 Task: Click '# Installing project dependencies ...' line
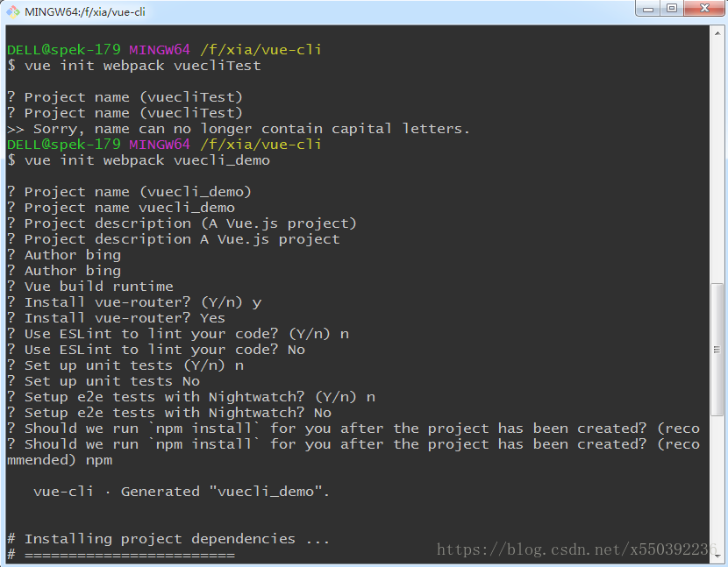point(168,539)
